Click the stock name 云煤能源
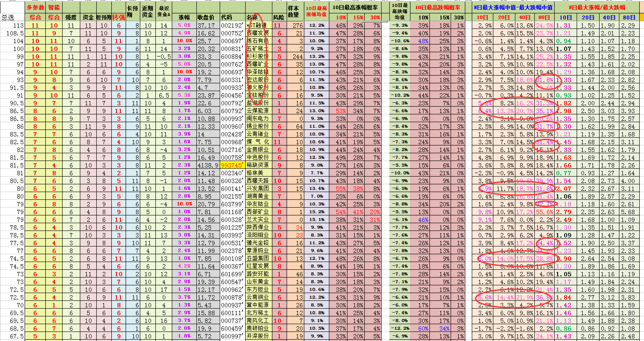This screenshot has height=341, width=644. pyautogui.click(x=258, y=111)
